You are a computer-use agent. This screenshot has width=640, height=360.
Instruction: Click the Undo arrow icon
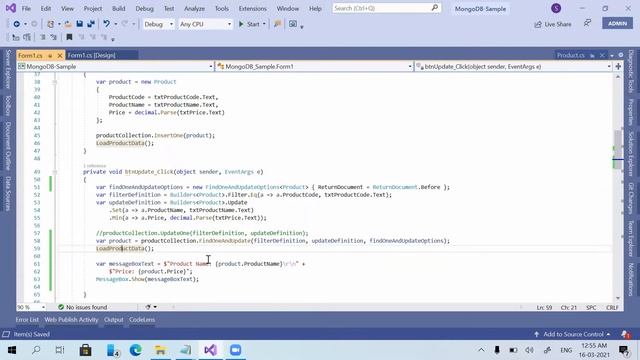(x=106, y=24)
